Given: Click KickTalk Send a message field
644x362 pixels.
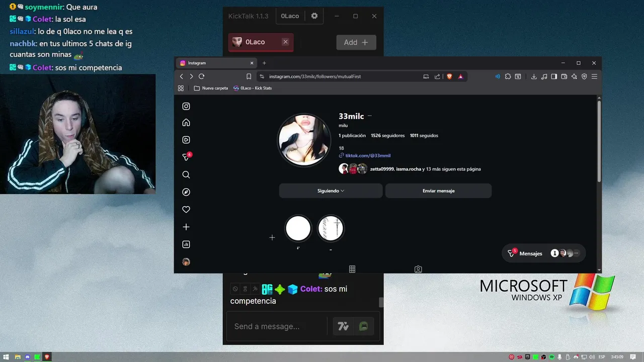Looking at the screenshot, I should [277, 326].
